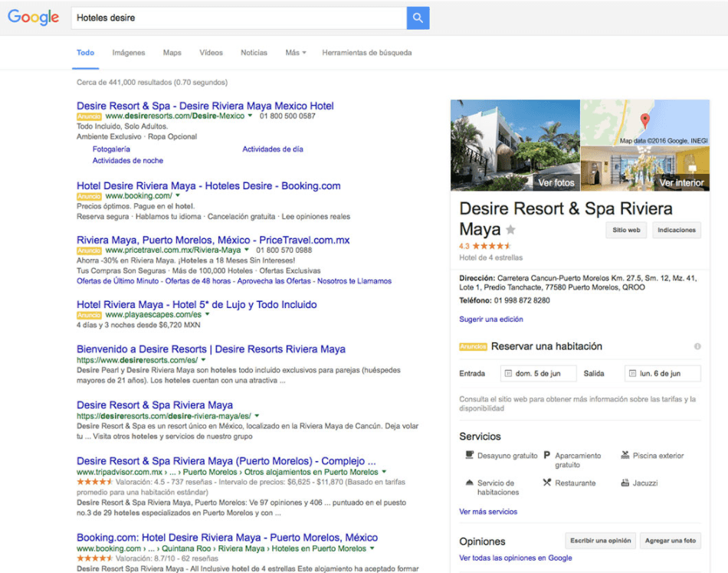Click the Entrada date calendar icon

pyautogui.click(x=508, y=374)
